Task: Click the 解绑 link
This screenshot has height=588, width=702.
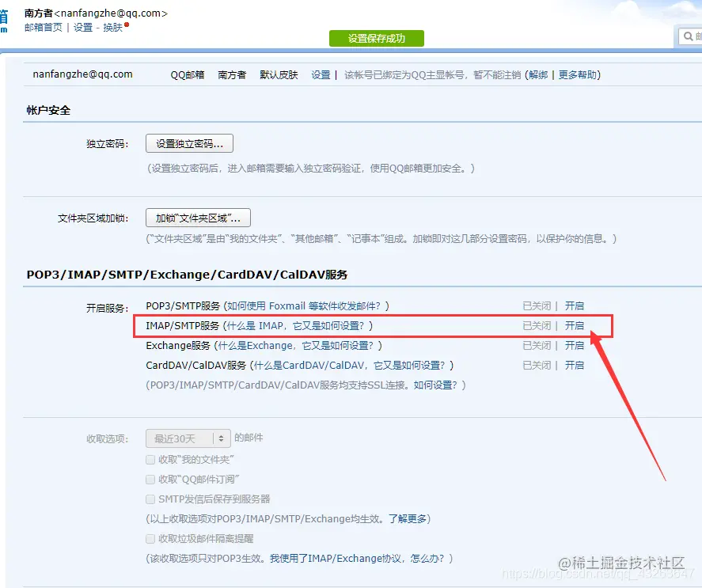Action: (537, 74)
